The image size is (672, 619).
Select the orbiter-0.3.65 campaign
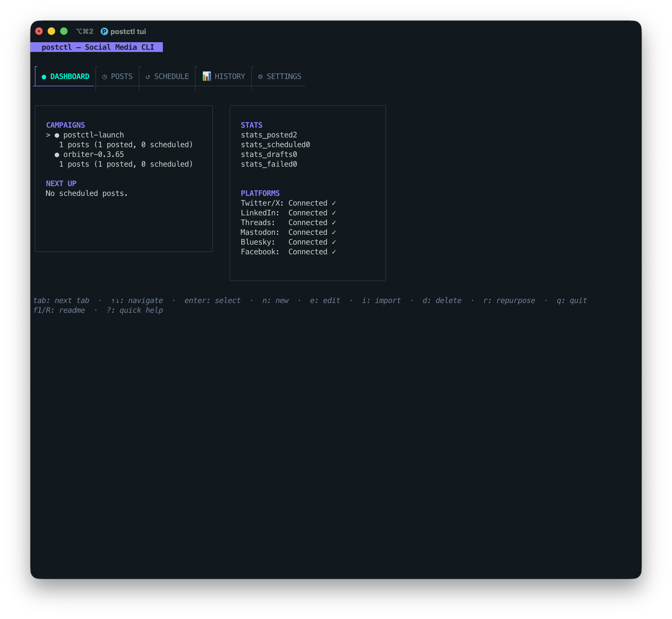point(93,154)
